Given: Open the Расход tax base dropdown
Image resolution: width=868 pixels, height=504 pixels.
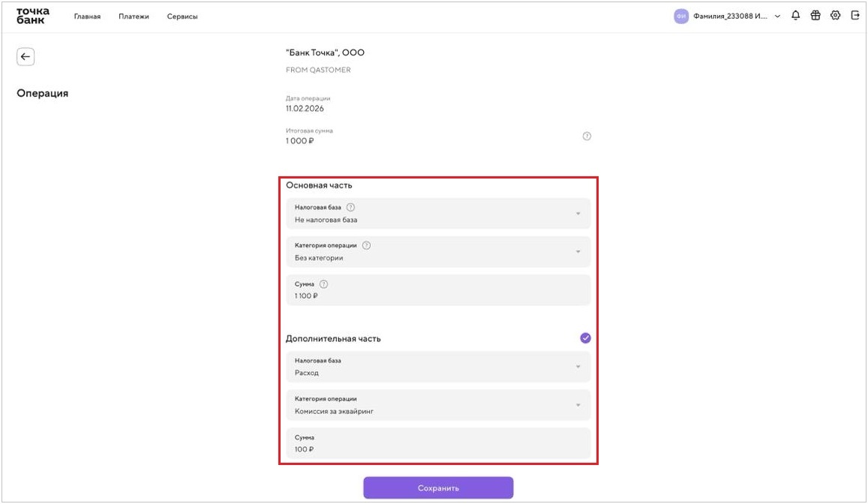Looking at the screenshot, I should (x=438, y=367).
